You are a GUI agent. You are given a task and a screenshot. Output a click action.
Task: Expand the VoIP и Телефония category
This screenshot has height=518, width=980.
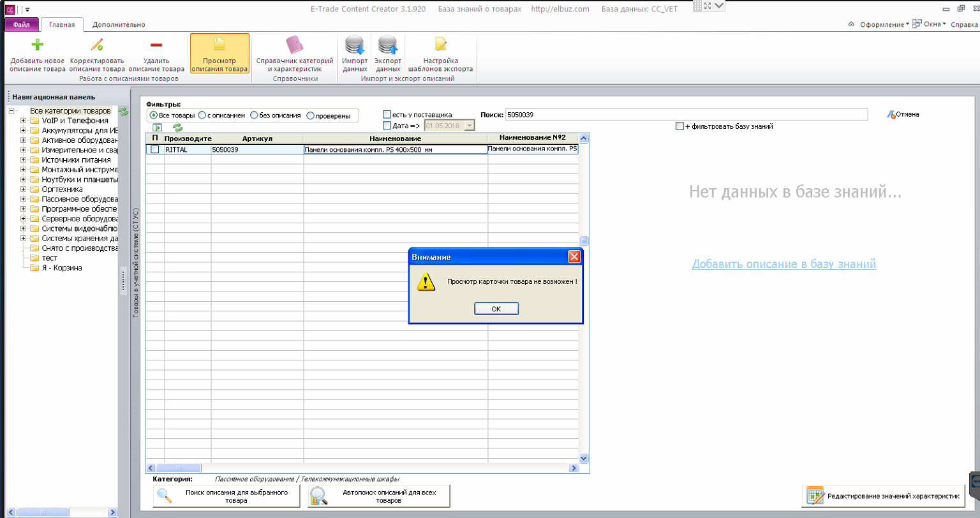[x=23, y=121]
